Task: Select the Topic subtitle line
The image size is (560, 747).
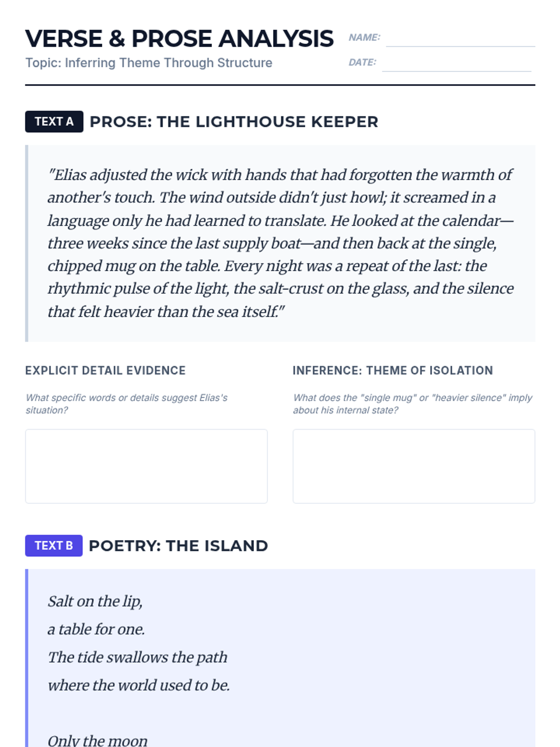Action: 149,63
